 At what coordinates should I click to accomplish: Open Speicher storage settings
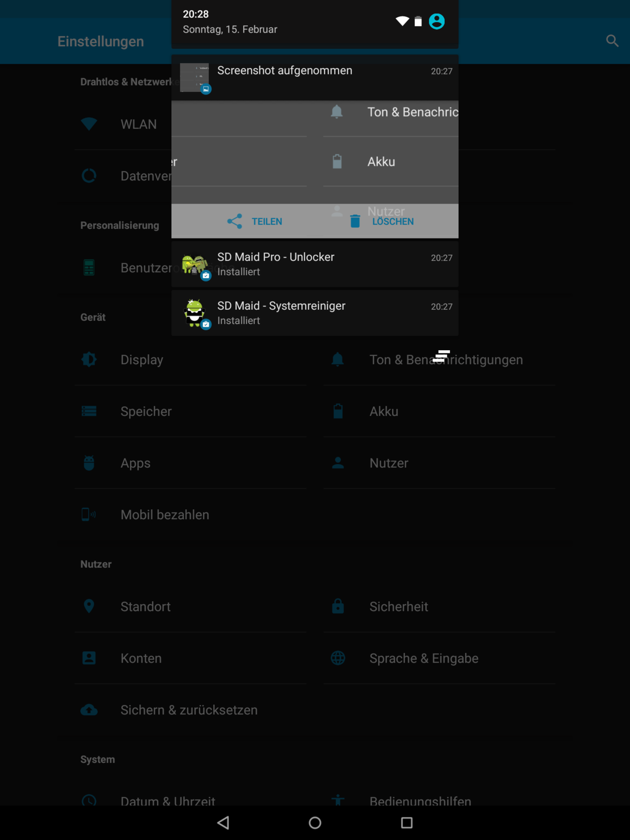[146, 412]
